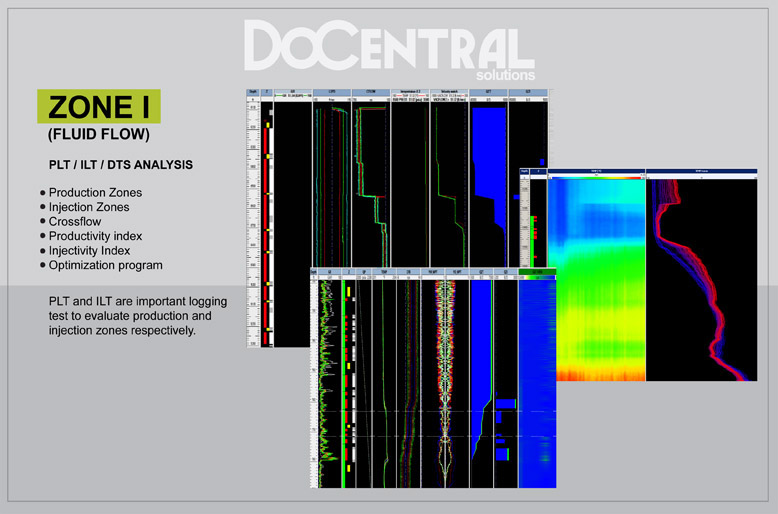
Task: Open the Injectivity Index item
Action: coord(90,250)
